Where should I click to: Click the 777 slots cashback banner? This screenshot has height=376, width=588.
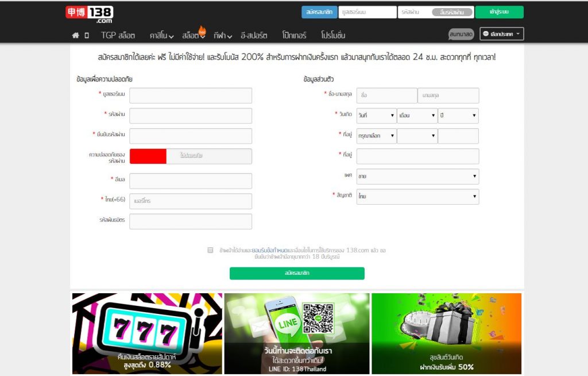(x=146, y=333)
